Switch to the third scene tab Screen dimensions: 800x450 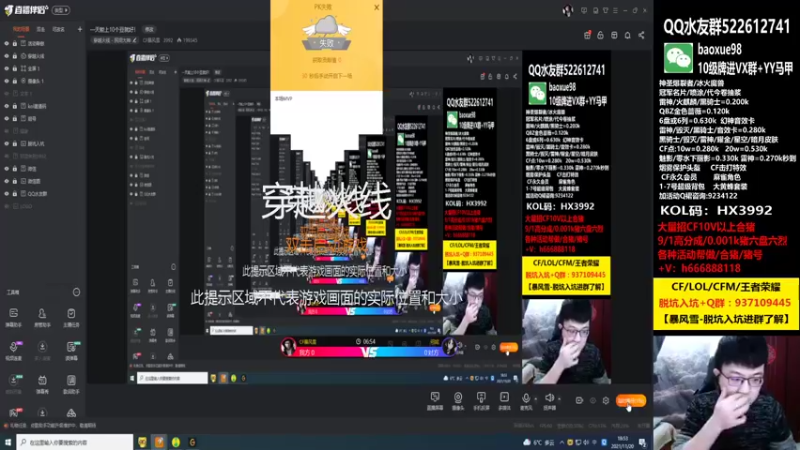pos(59,30)
